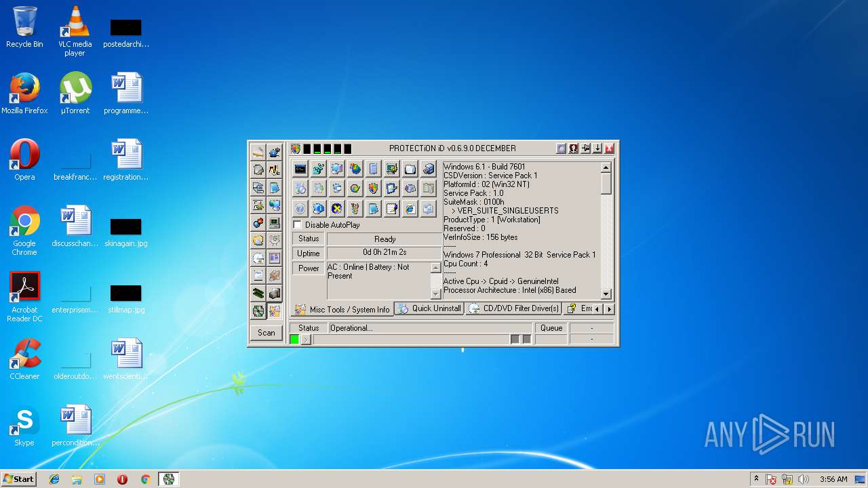The height and width of the screenshot is (488, 868).
Task: Select the VLC media player desktop icon
Action: [x=75, y=31]
